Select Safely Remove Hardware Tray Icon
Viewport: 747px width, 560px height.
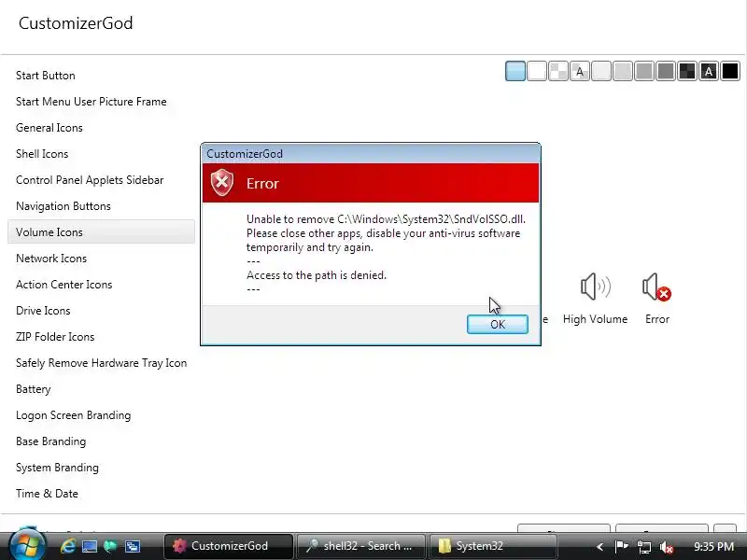pos(101,363)
